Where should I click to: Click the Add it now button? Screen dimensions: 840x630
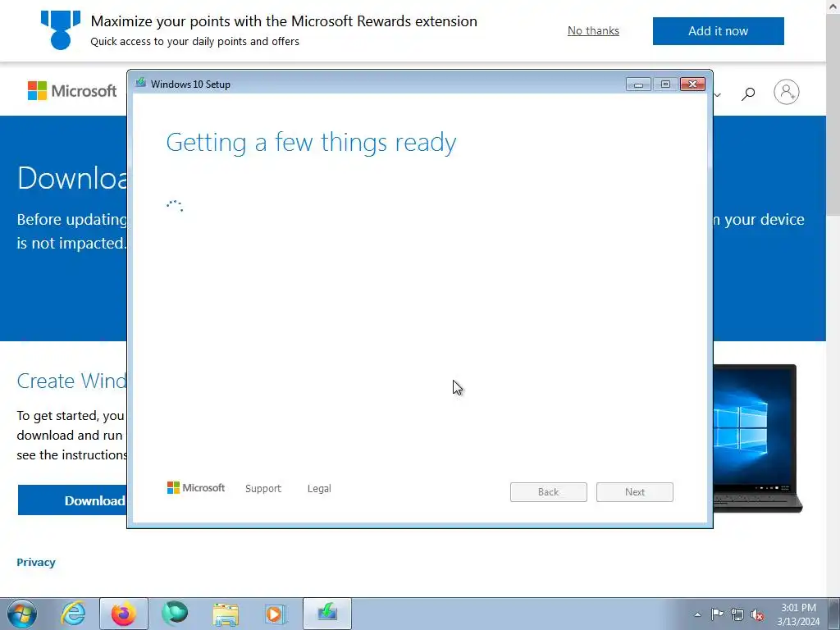718,31
